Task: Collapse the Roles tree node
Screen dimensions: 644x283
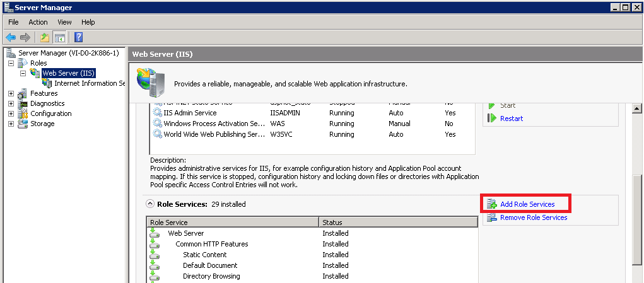Action: (11, 63)
